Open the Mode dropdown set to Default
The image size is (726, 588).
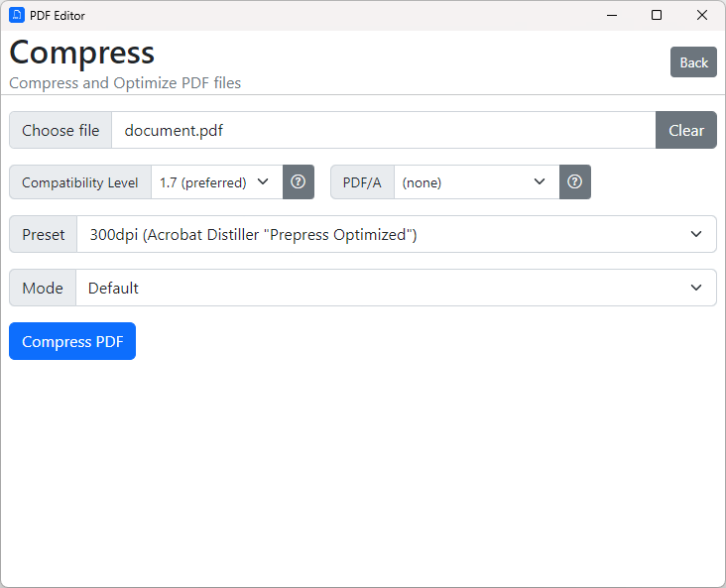396,289
